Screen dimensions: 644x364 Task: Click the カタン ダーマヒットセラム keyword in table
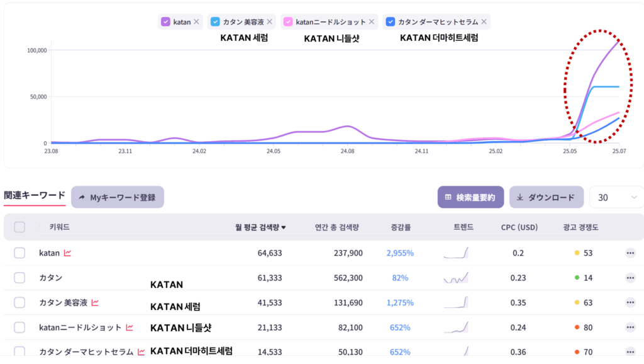tap(86, 351)
